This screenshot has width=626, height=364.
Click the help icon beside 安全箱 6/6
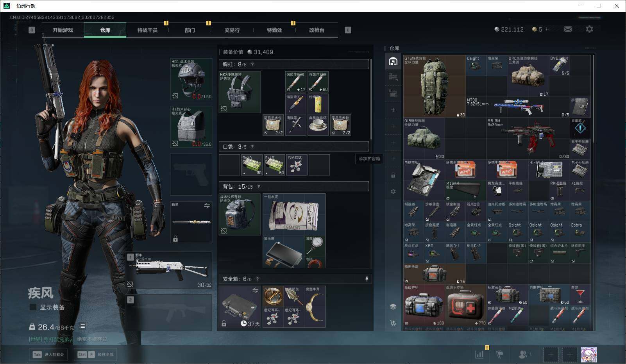(258, 279)
